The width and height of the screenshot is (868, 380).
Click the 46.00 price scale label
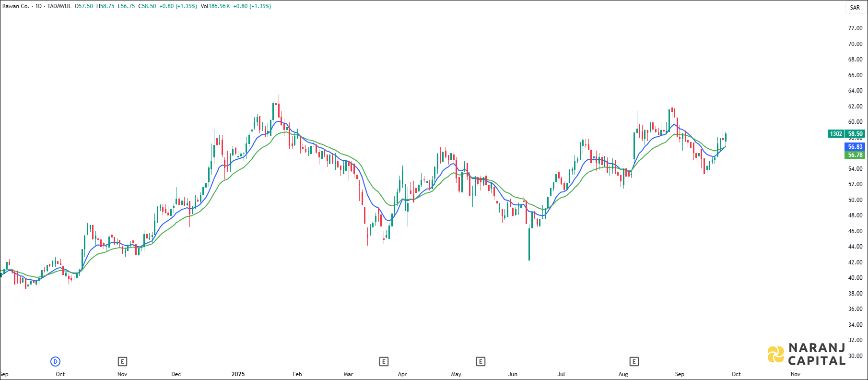[855, 231]
